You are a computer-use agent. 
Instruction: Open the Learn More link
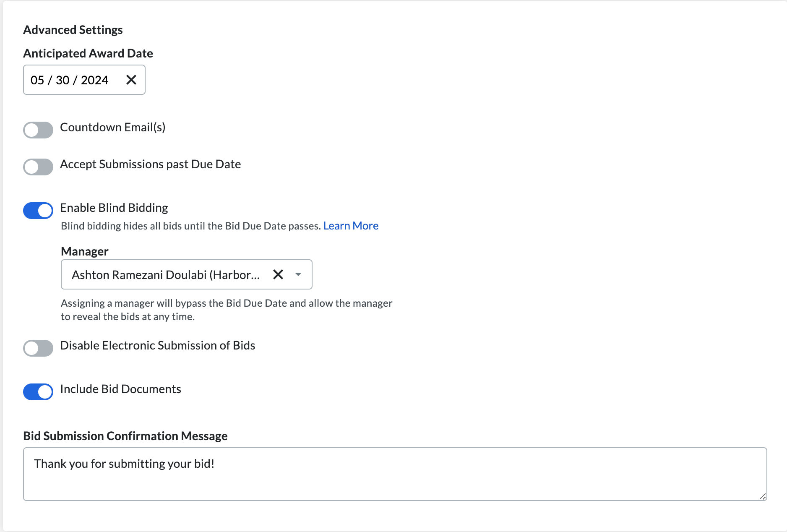click(x=351, y=226)
